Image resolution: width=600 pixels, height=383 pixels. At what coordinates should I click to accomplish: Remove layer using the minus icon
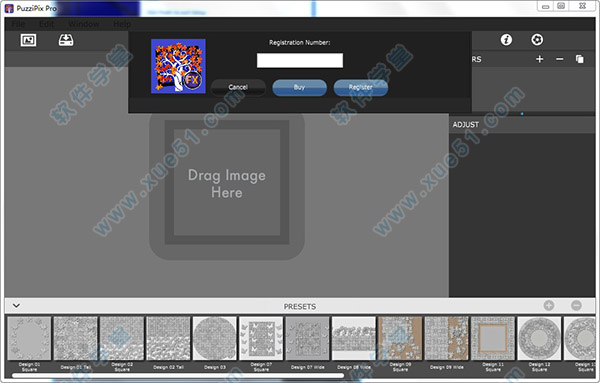pyautogui.click(x=559, y=59)
